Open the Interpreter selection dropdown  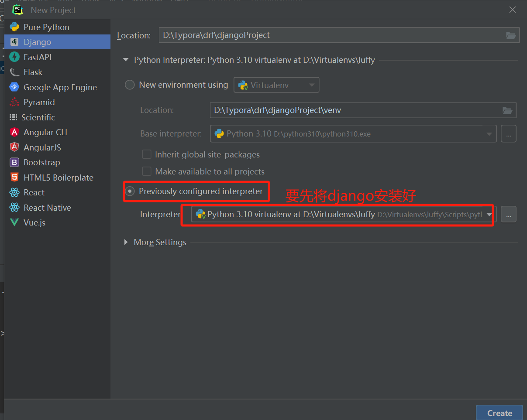(x=344, y=214)
